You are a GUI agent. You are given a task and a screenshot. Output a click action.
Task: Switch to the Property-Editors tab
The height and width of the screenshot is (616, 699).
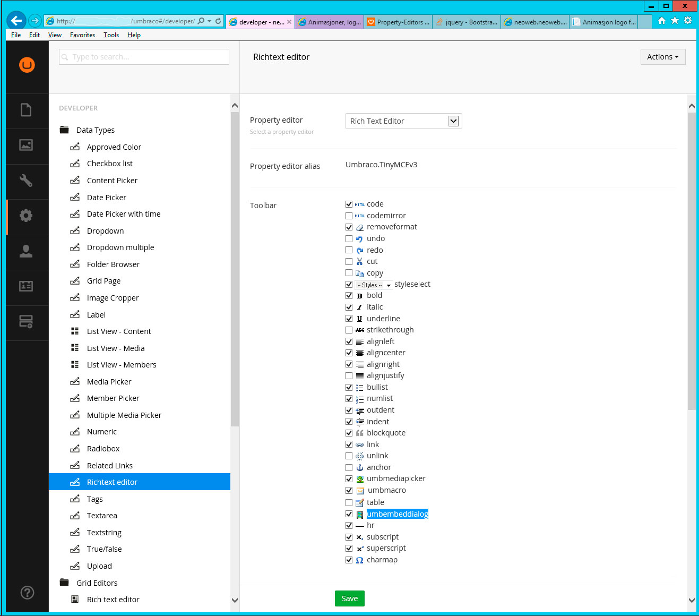[399, 22]
